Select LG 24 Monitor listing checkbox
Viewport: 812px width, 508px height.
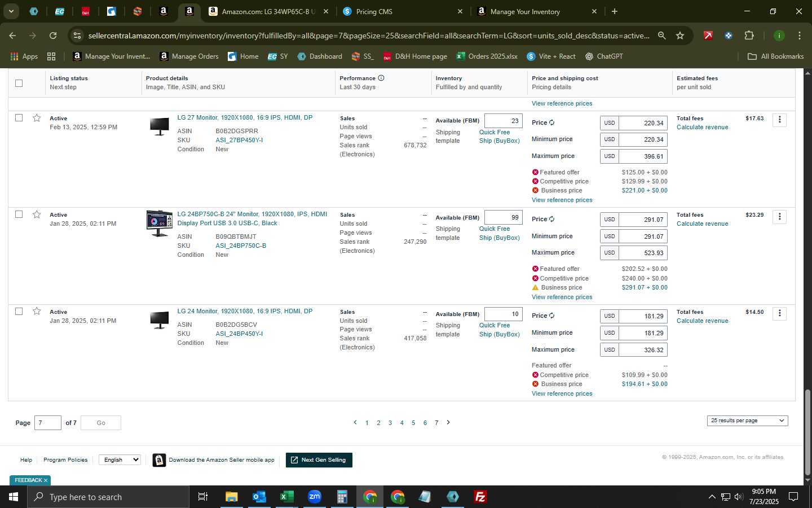(x=19, y=312)
